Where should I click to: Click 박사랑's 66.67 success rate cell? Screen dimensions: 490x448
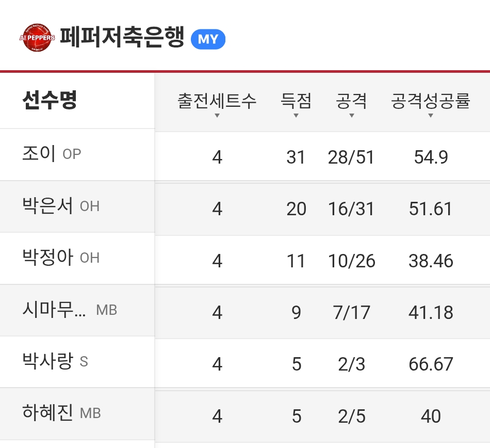[x=430, y=364]
